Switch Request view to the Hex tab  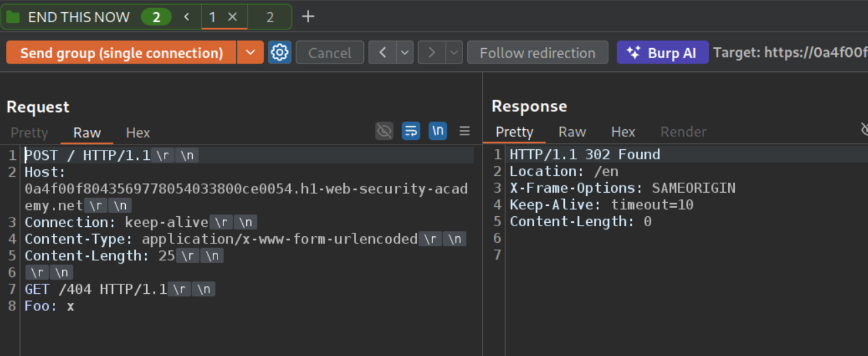click(138, 132)
